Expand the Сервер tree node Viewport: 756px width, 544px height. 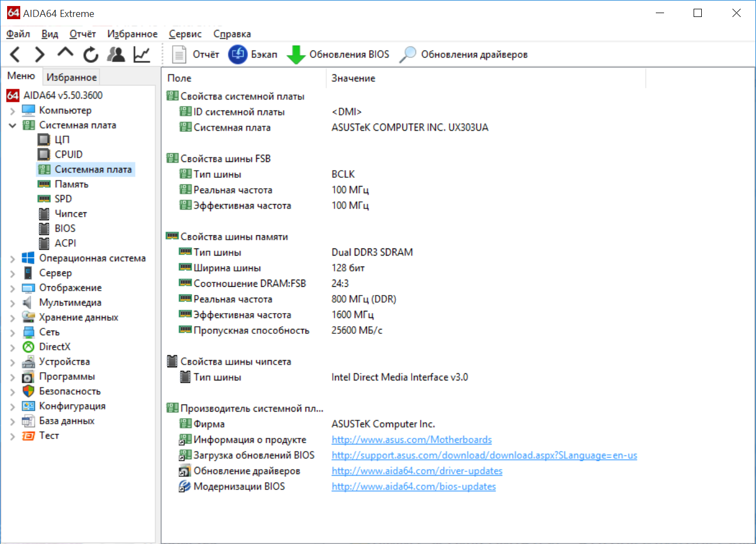pos(12,273)
